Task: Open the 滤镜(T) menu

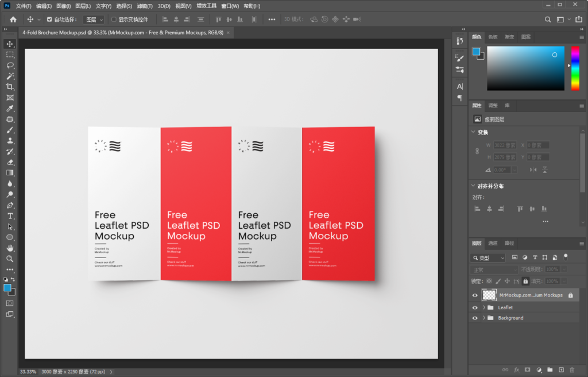Action: click(145, 6)
